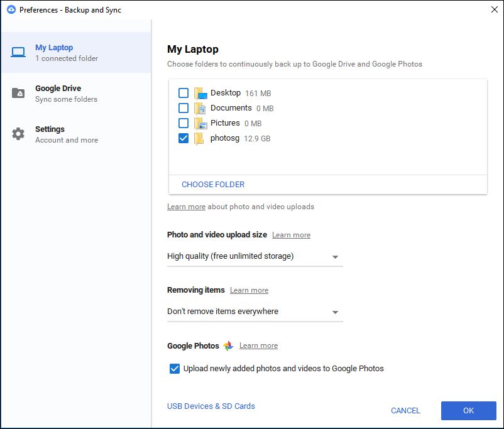Click the Documents folder icon
Screen dimensions: 504x429
click(x=200, y=108)
